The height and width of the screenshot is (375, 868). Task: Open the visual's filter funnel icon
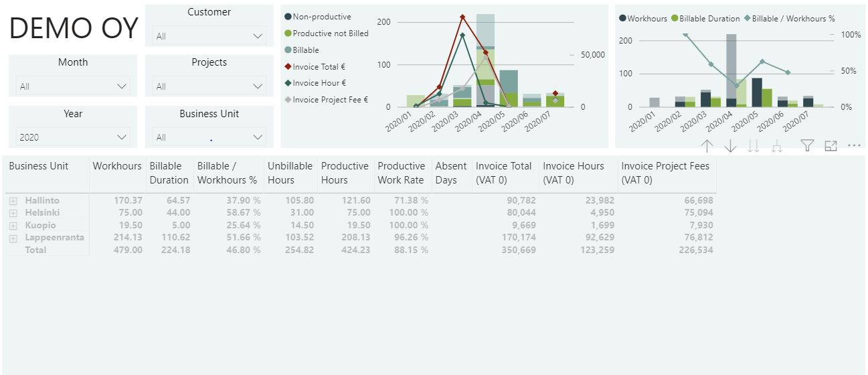(808, 145)
